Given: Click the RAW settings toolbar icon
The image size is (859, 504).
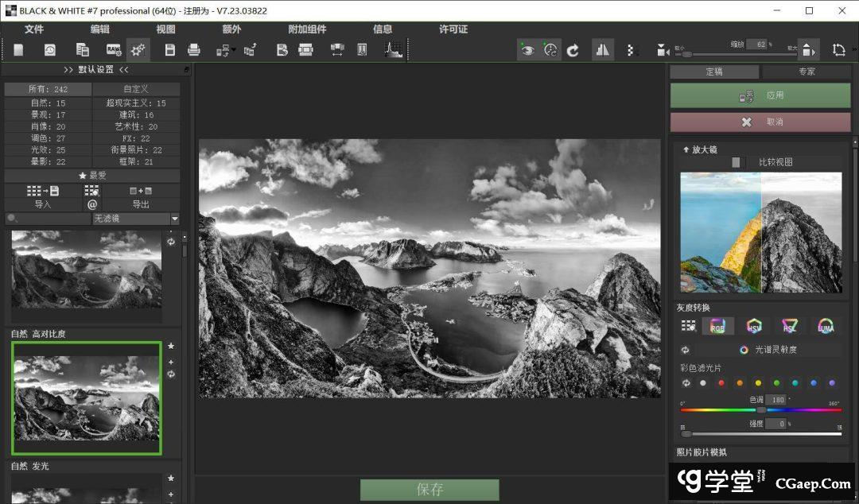Looking at the screenshot, I should pyautogui.click(x=114, y=50).
